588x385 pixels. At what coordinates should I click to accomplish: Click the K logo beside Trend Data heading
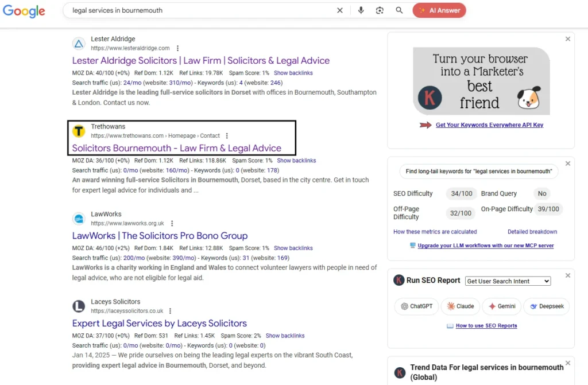(400, 372)
